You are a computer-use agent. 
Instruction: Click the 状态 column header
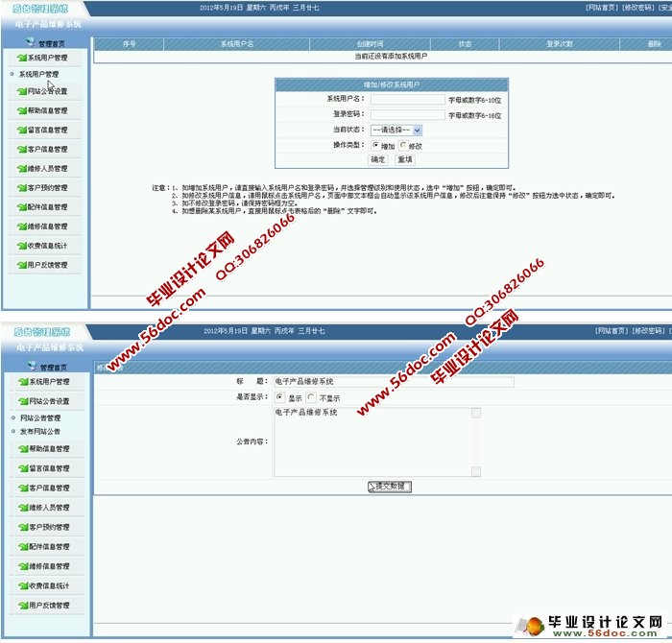tap(465, 44)
